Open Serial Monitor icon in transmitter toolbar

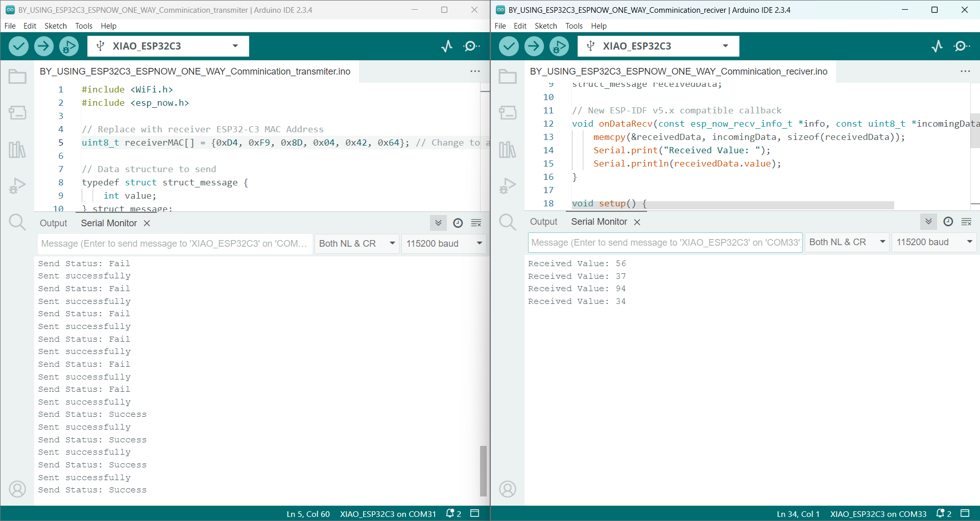click(x=471, y=46)
